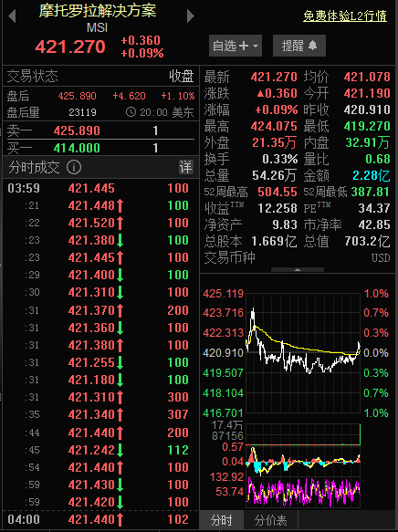Click the trade price 421.180
Image resolution: width=398 pixels, height=532 pixels.
91,380
